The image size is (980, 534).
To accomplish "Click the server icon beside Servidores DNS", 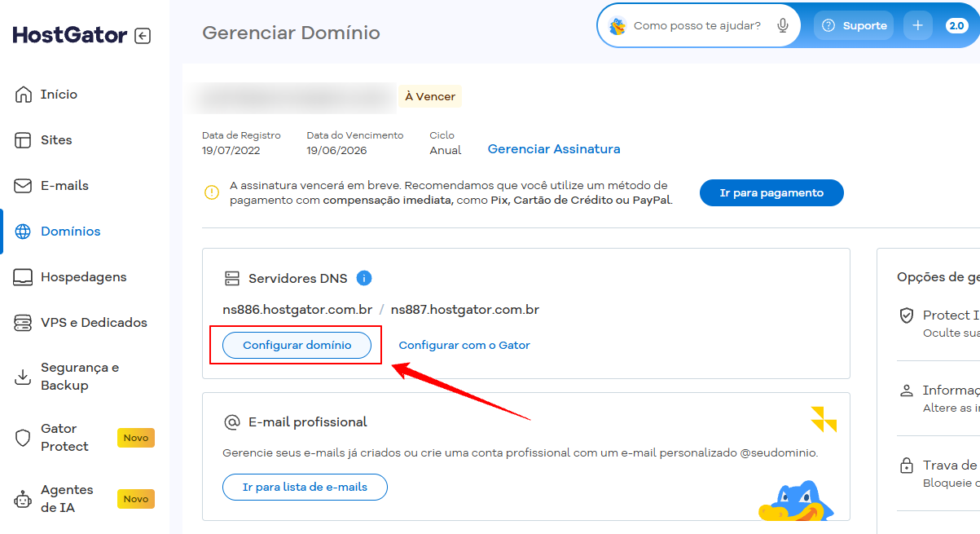I will (x=232, y=278).
